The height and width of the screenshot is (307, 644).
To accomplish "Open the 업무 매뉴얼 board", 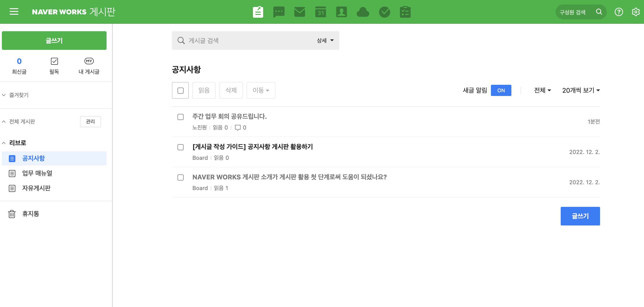I will [37, 173].
